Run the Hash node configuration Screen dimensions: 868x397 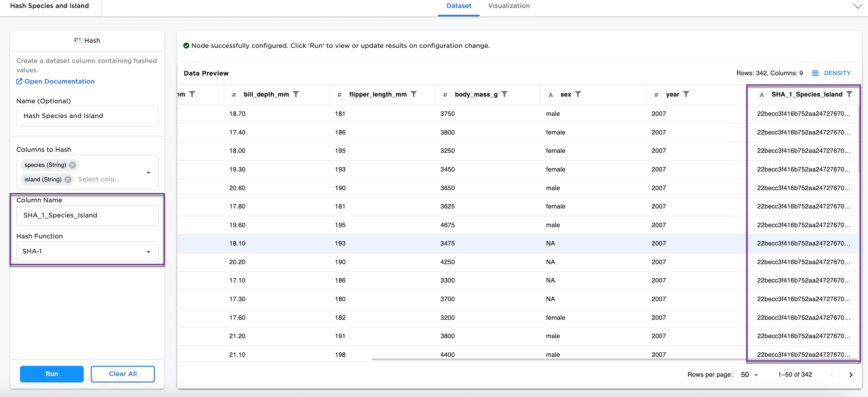(x=52, y=374)
